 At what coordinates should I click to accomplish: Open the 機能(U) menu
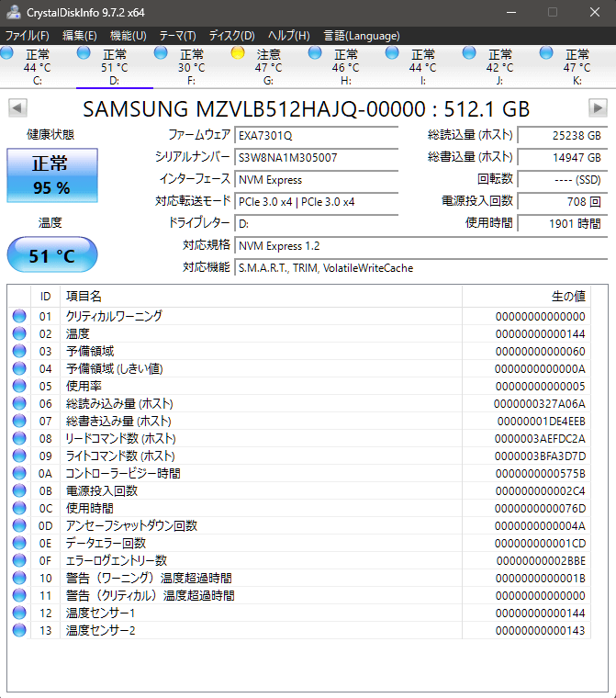click(x=128, y=36)
